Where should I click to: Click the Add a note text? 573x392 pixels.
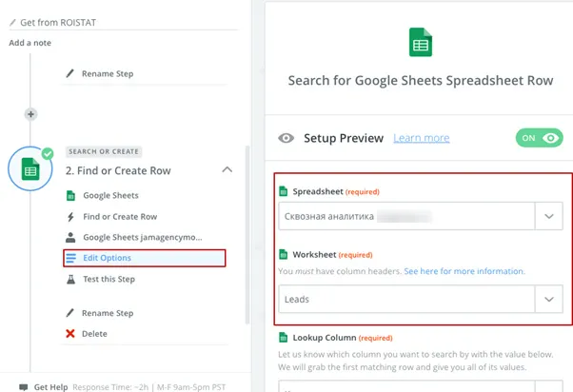click(30, 43)
